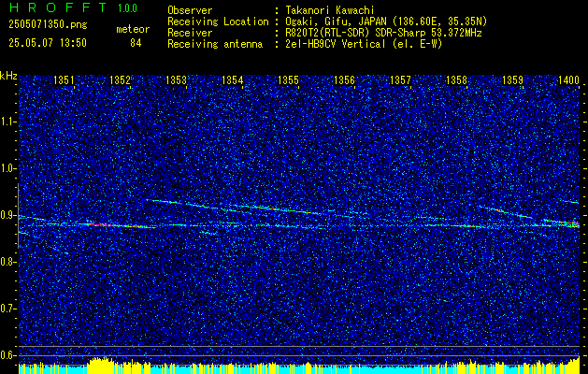Viewport: 588px width, 374px height.
Task: Click the 1.0 frequency axis label
Action: point(8,168)
